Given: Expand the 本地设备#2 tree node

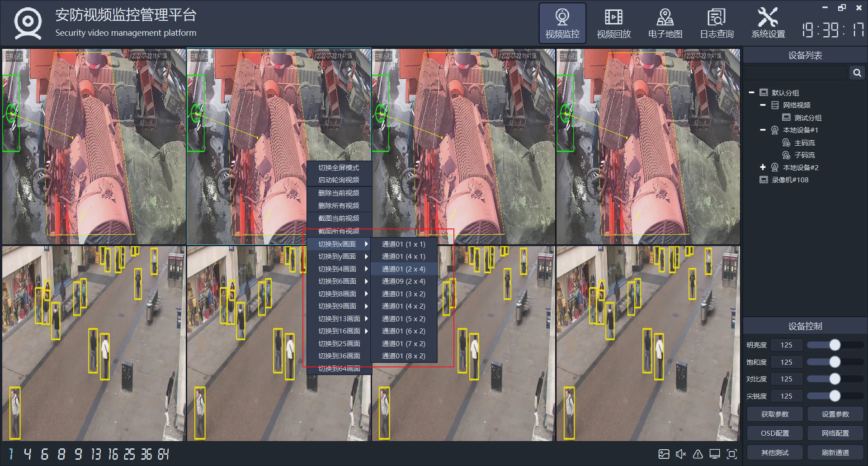Looking at the screenshot, I should click(x=763, y=167).
